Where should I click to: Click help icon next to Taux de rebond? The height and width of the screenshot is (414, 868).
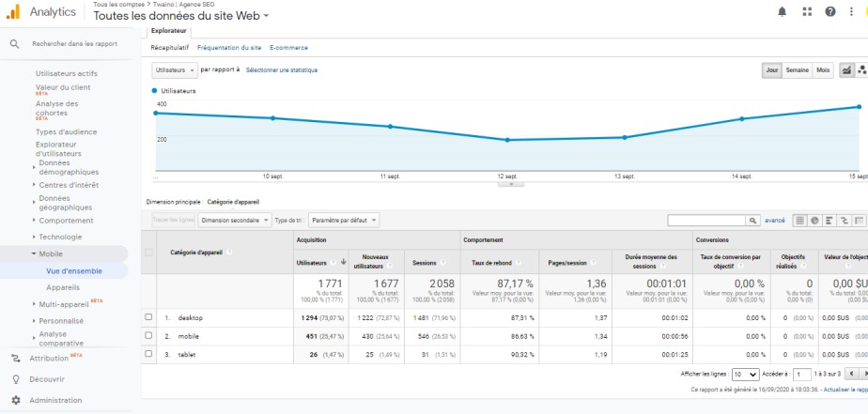click(518, 263)
